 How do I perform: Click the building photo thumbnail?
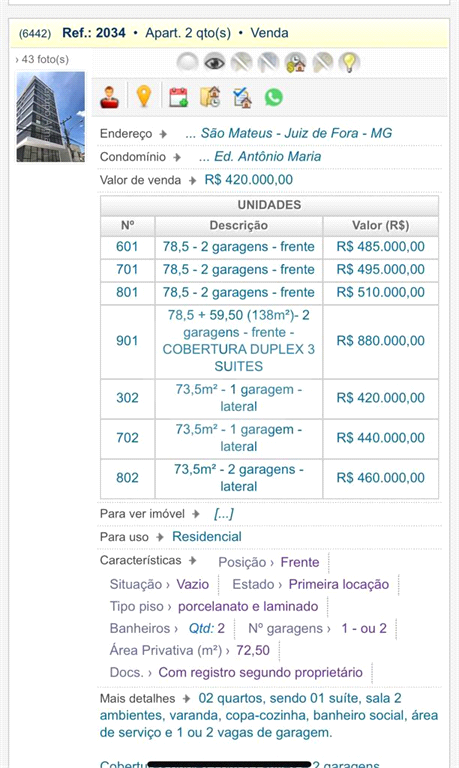point(50,117)
